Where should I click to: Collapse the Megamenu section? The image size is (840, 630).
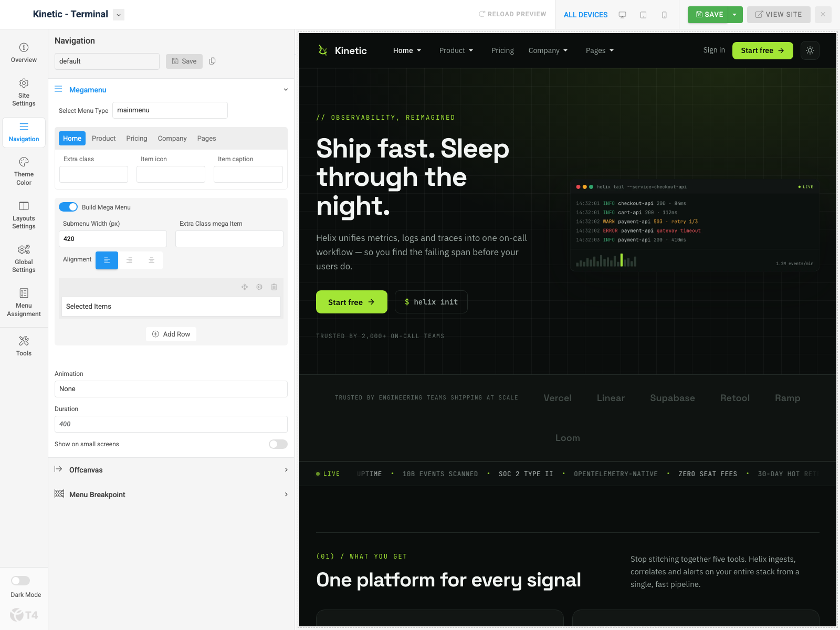(x=286, y=90)
